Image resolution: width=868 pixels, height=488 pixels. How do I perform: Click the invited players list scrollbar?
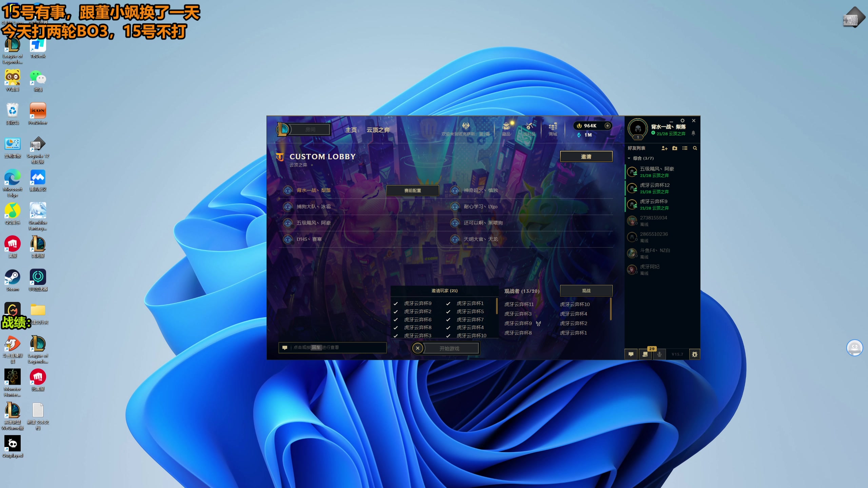tap(497, 306)
